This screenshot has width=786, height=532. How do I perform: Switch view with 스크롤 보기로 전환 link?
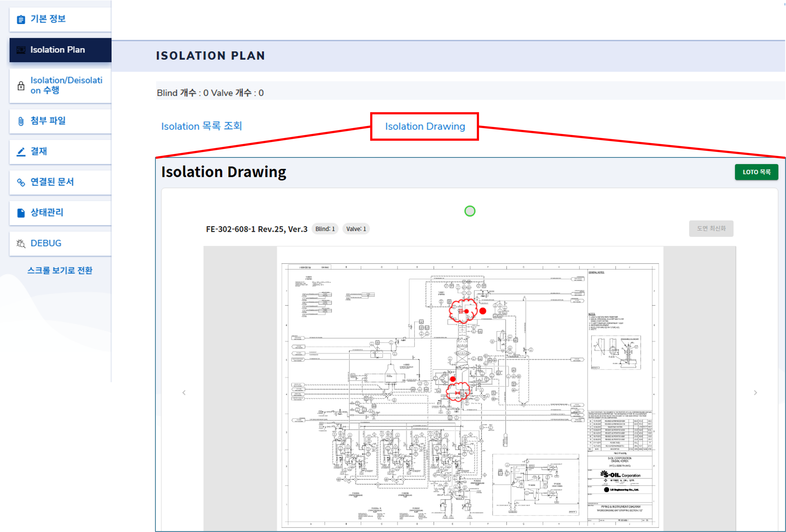click(x=60, y=270)
